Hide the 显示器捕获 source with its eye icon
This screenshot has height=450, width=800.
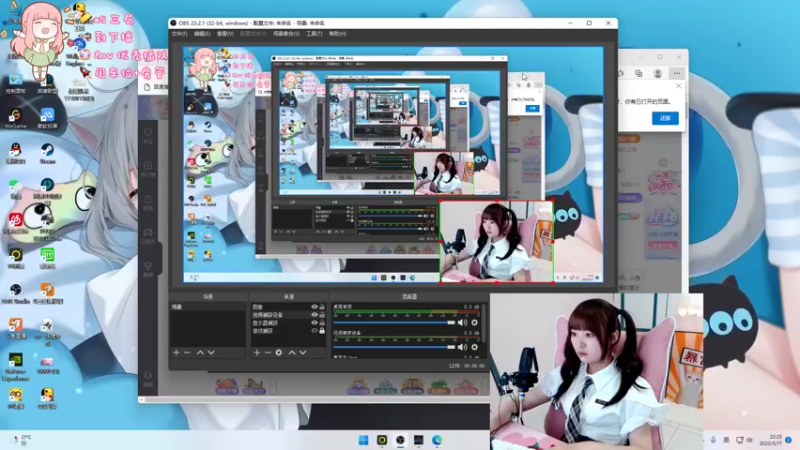click(x=314, y=323)
